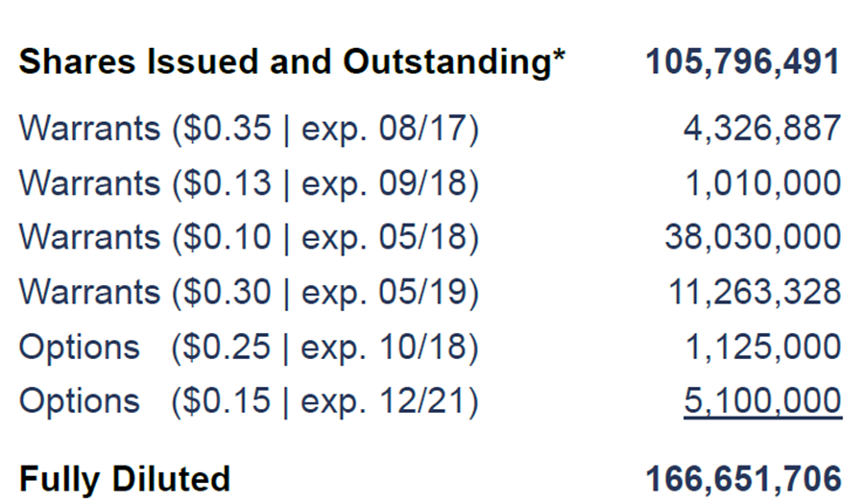864x504 pixels.
Task: Select the 1,010,000 warrants value
Action: (763, 183)
